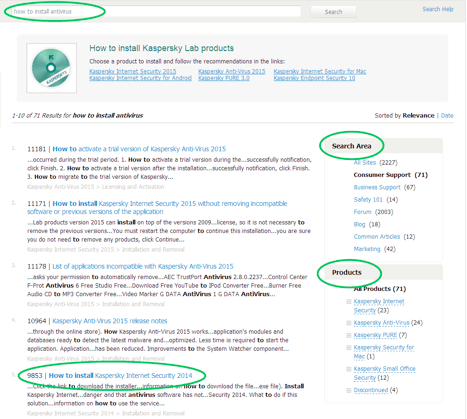Expand the Kaspersky PURE product tree
Image resolution: width=467 pixels, height=419 pixels.
349,335
